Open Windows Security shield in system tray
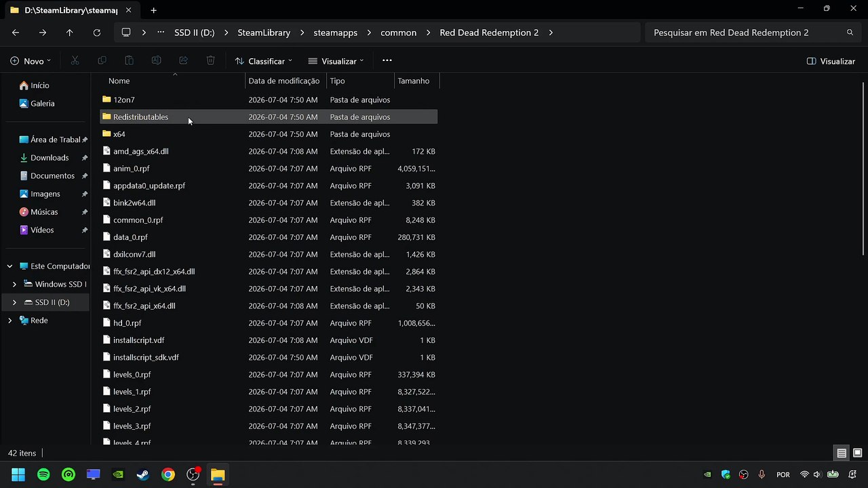868x488 pixels. pos(726,474)
